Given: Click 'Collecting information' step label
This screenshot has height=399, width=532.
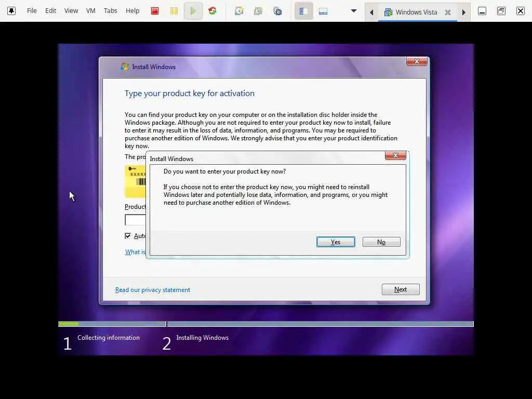Looking at the screenshot, I should click(x=109, y=338).
